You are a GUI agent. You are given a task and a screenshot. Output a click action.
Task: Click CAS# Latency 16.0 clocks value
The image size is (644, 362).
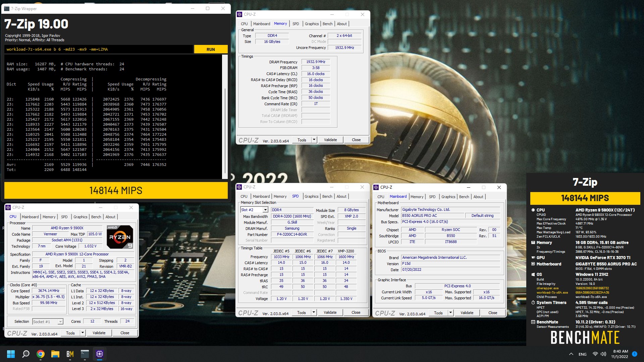pyautogui.click(x=316, y=74)
